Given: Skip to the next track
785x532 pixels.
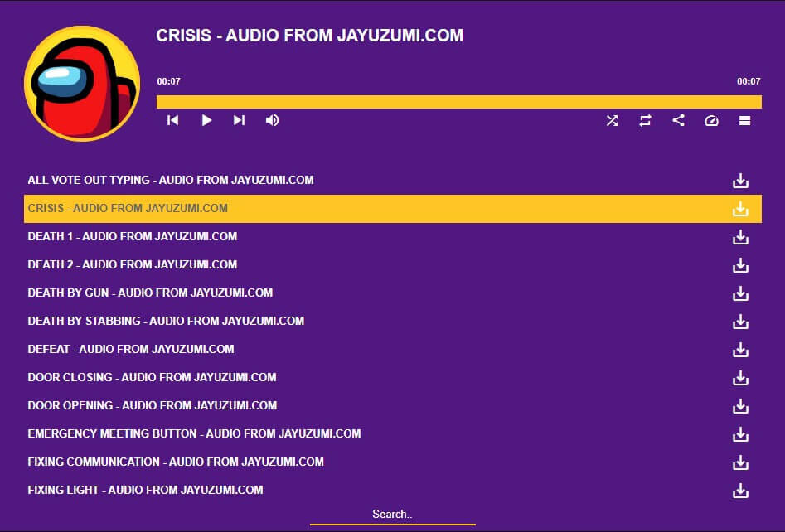Looking at the screenshot, I should coord(239,120).
